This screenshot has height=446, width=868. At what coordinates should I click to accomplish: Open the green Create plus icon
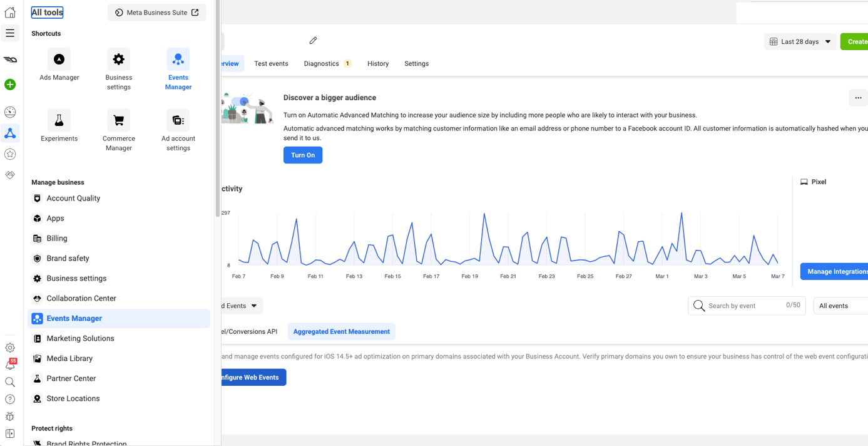[9, 85]
